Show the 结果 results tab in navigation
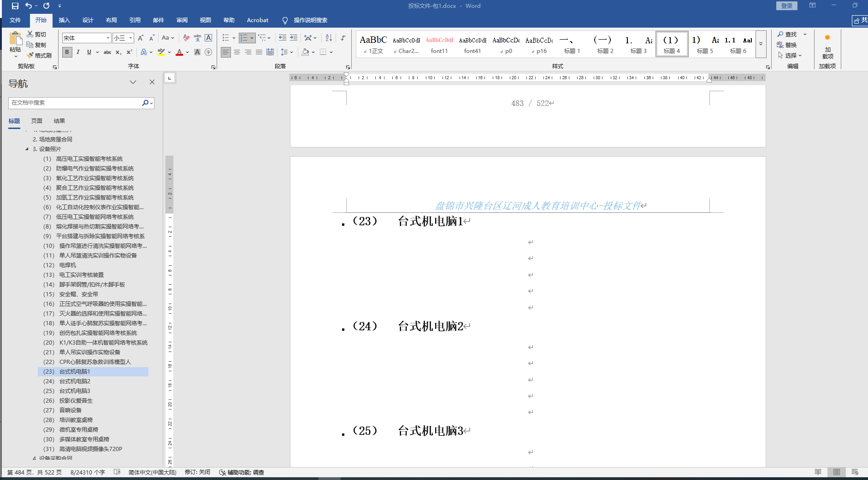868x480 pixels. (59, 121)
